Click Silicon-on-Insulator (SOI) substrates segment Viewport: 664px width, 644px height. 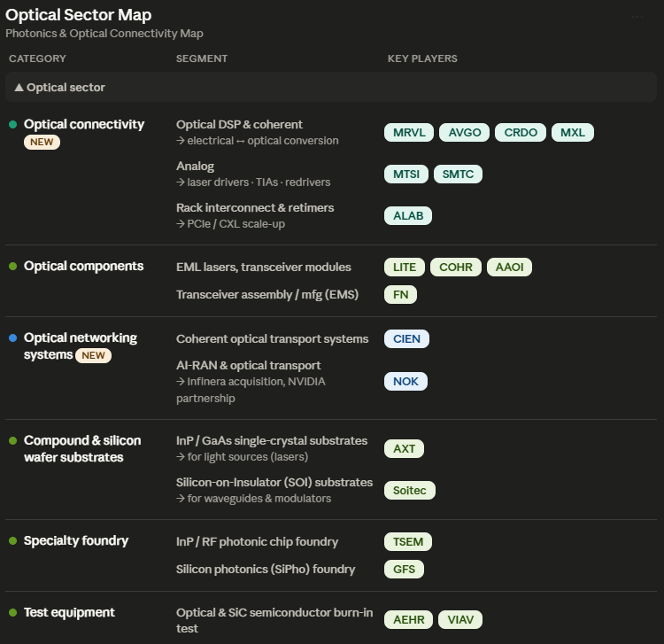click(274, 482)
